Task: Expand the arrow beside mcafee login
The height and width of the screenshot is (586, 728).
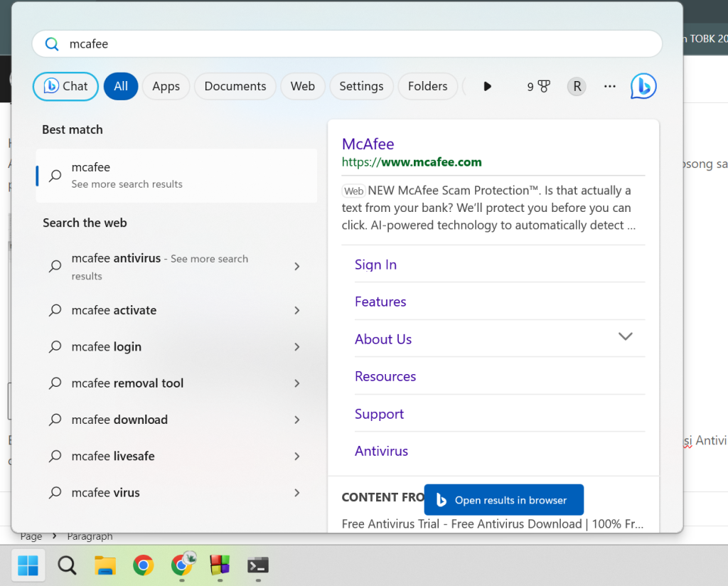Action: tap(297, 347)
